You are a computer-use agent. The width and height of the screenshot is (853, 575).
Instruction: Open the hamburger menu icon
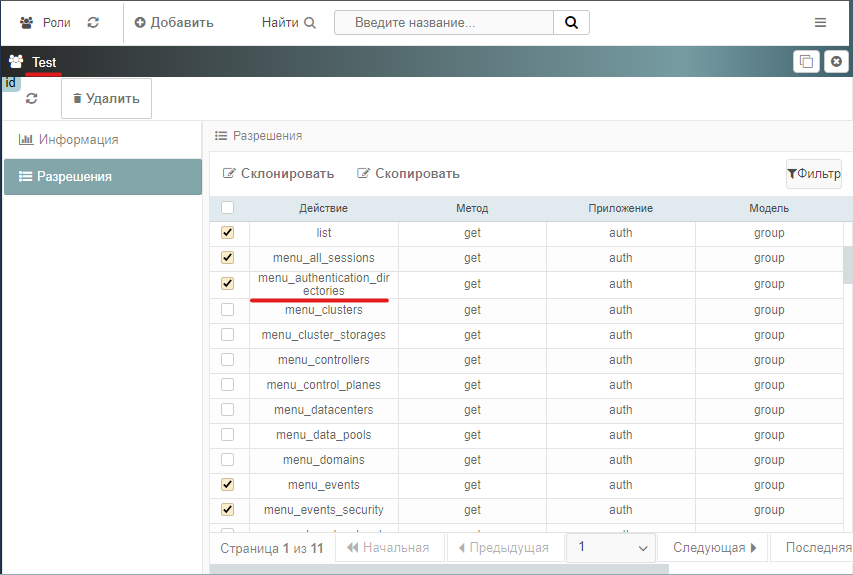pyautogui.click(x=820, y=22)
